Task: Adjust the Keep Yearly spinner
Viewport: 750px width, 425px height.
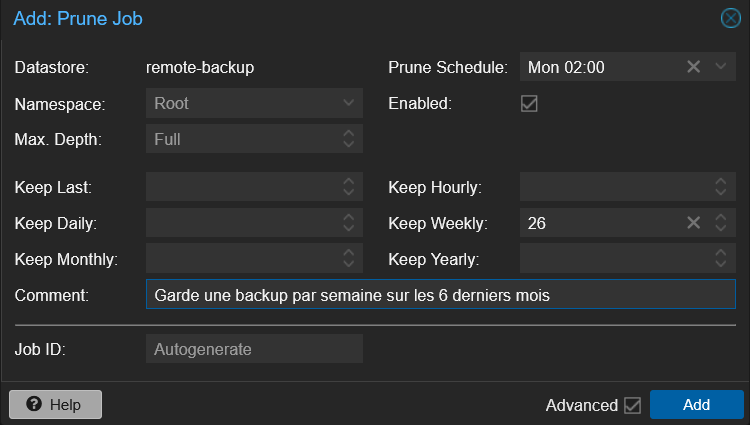Action: [x=722, y=259]
